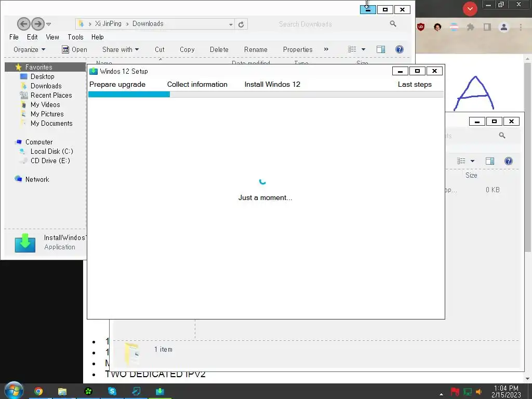Open the Windows Start button
This screenshot has height=399, width=532.
point(14,391)
